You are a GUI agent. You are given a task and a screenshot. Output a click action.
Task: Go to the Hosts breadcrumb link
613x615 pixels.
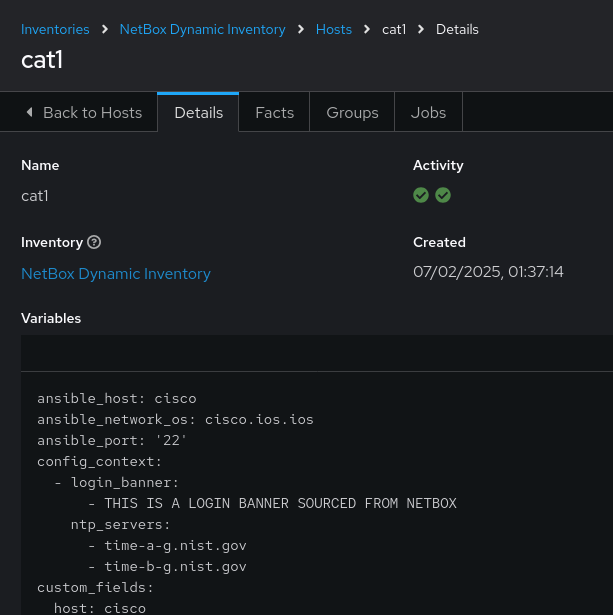[334, 29]
